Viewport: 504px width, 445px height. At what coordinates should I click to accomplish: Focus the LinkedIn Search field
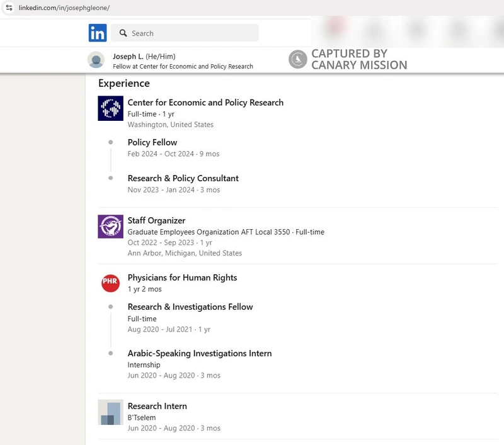tap(185, 33)
